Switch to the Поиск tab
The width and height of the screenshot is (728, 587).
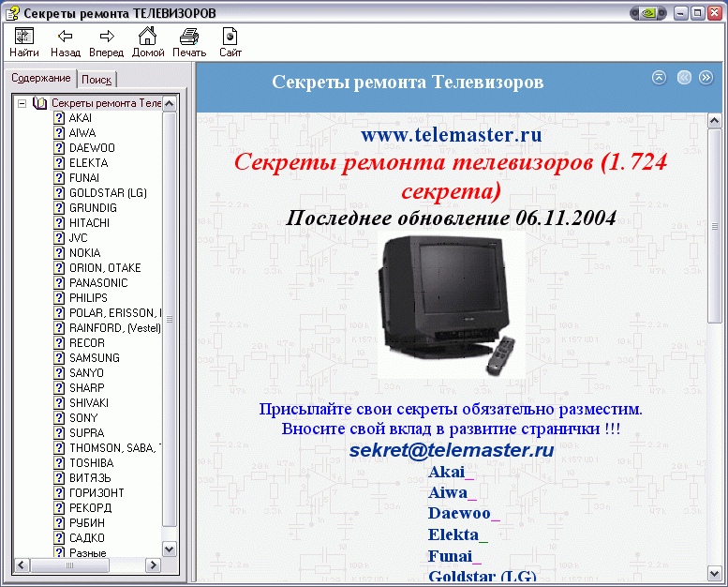click(x=97, y=81)
